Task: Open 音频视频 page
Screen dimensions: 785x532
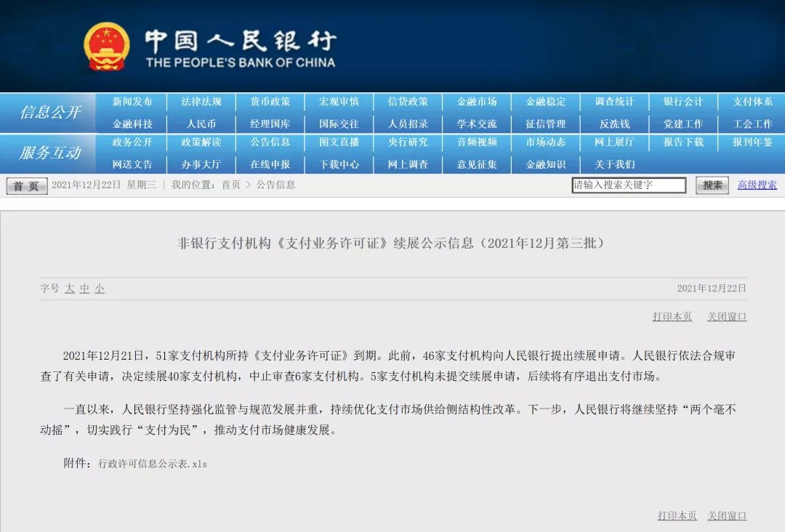Action: point(477,142)
